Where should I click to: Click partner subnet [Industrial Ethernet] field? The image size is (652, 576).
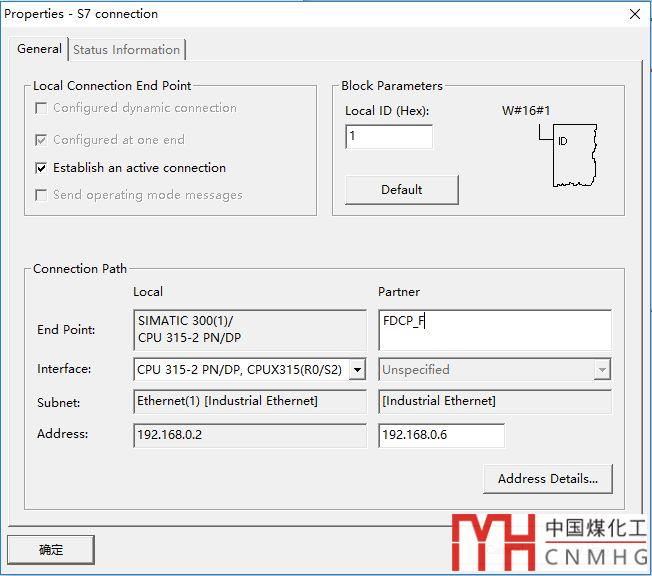click(x=495, y=401)
